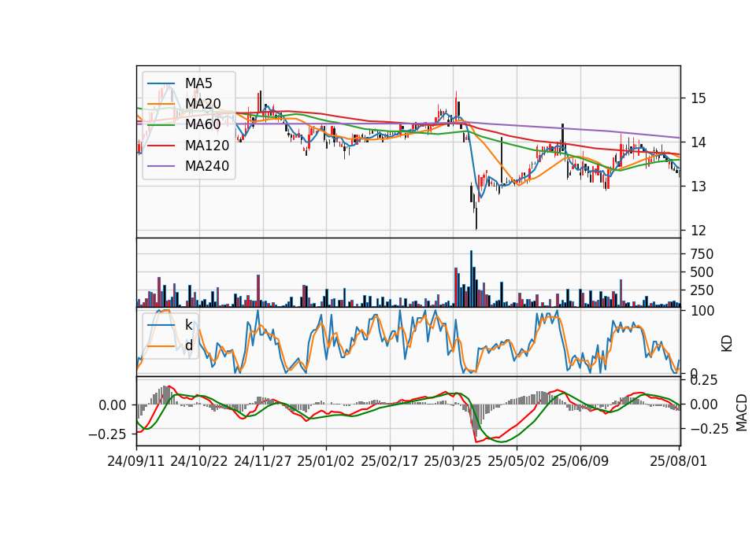Click the MA240 legend label
Image resolution: width=756 pixels, height=543 pixels.
click(x=207, y=166)
